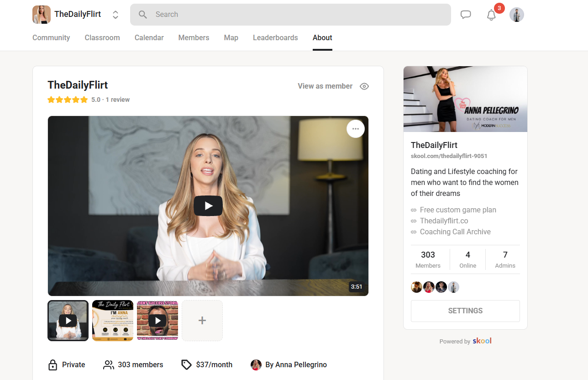Click the 303 Members stat
This screenshot has height=380, width=588.
[x=428, y=259]
